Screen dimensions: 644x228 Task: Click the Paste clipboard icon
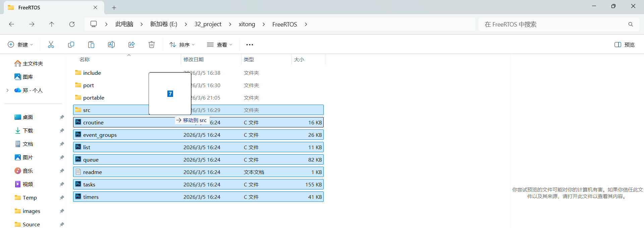coord(91,45)
